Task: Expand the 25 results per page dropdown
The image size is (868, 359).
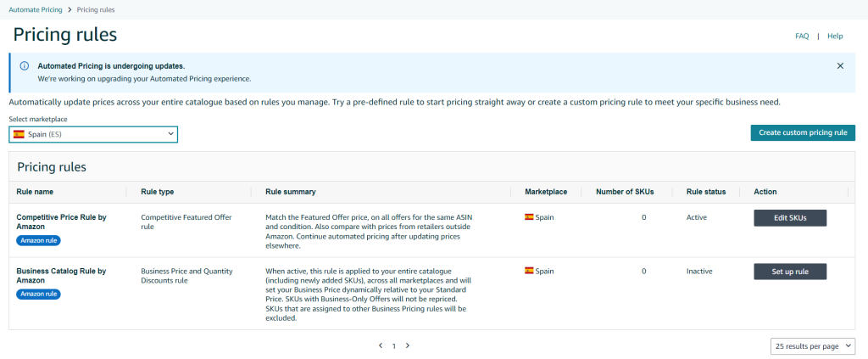Action: pos(812,345)
